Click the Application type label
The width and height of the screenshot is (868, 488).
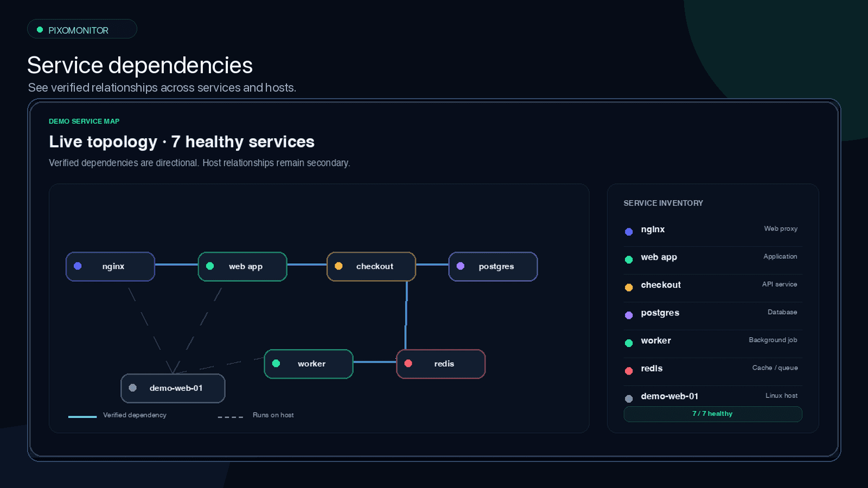click(780, 256)
